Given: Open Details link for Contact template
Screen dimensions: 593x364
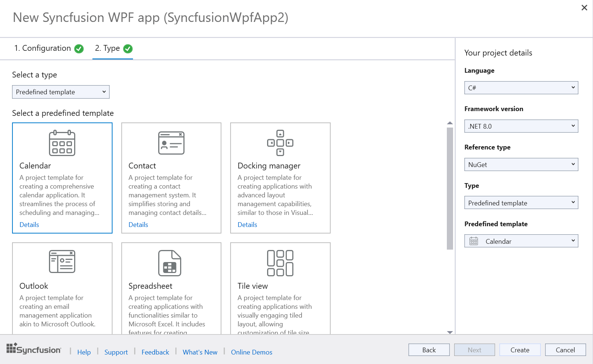Looking at the screenshot, I should [x=138, y=225].
